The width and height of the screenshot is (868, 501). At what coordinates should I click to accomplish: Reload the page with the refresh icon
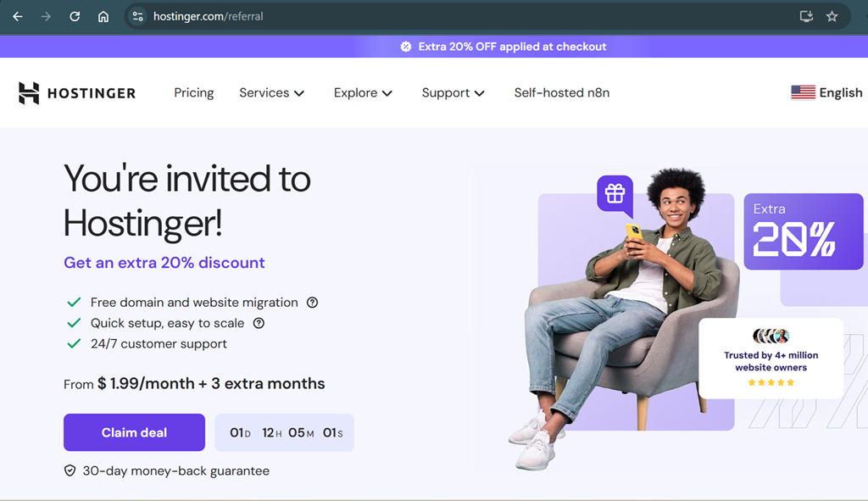coord(75,16)
